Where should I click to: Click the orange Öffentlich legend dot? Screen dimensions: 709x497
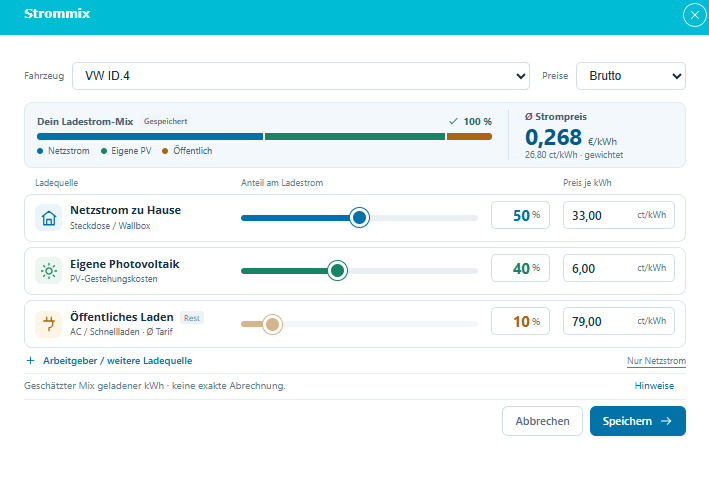tap(165, 151)
